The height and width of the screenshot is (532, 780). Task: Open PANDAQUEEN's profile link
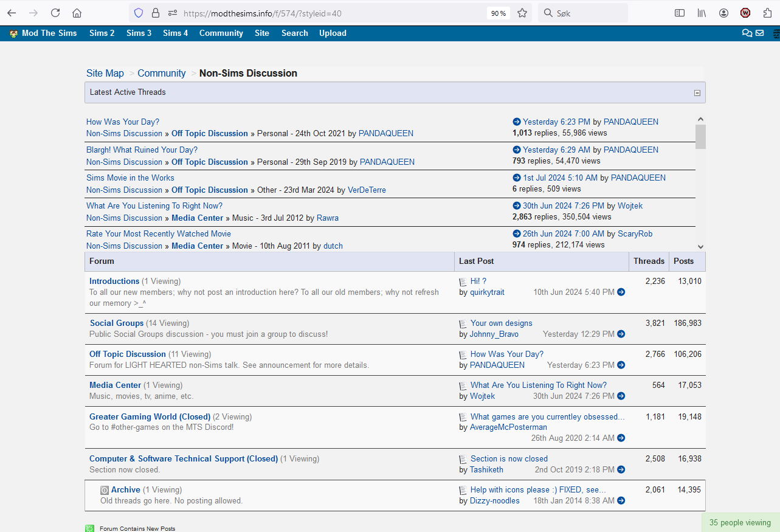point(386,133)
